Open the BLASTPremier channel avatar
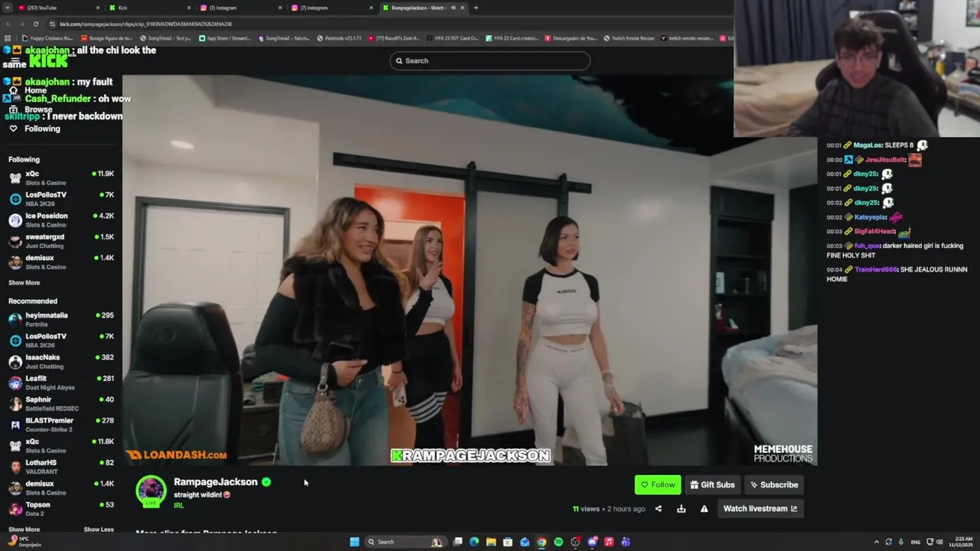The height and width of the screenshot is (551, 980). tap(15, 425)
